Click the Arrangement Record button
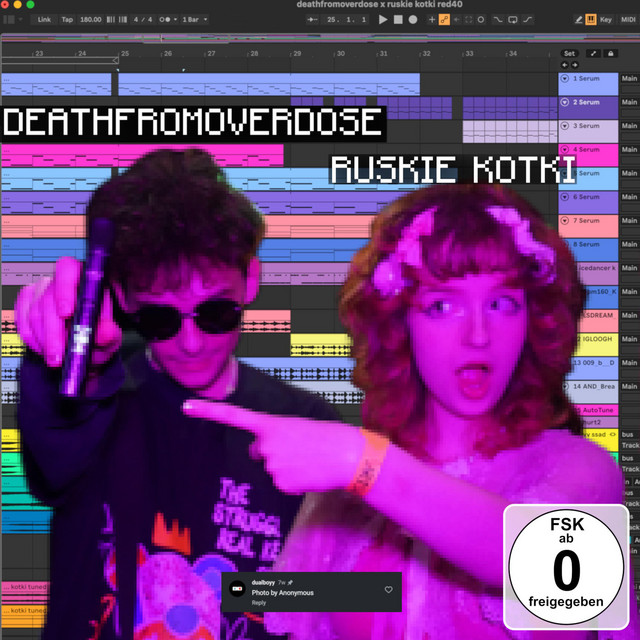Viewport: 640px width, 640px height. click(x=413, y=19)
